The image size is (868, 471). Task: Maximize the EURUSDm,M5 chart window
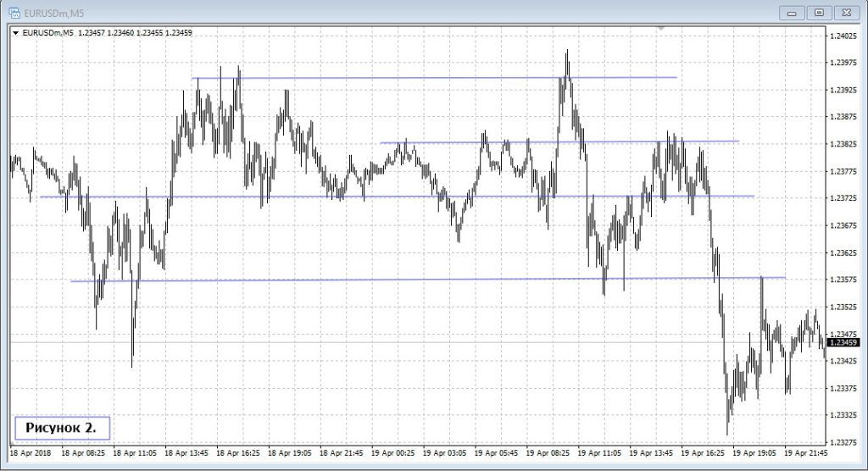(819, 12)
